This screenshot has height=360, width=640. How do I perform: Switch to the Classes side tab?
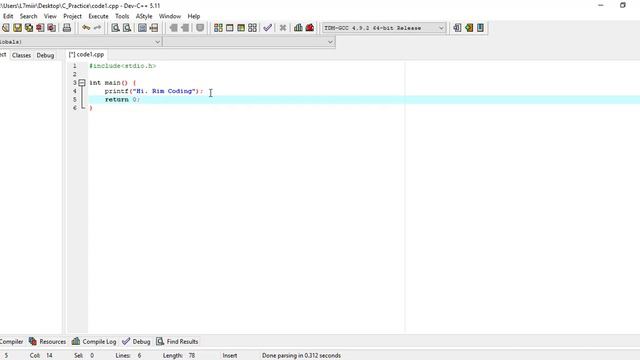(x=21, y=55)
